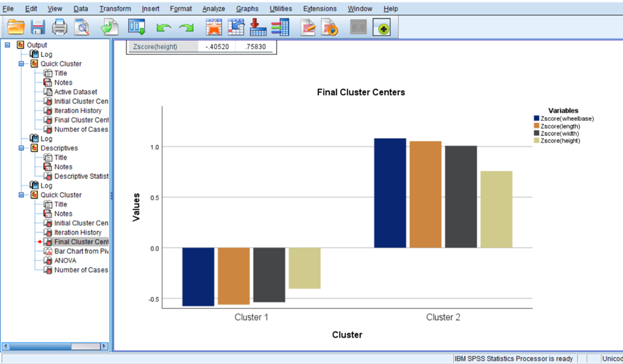Click the Go to Case table icon

click(236, 28)
